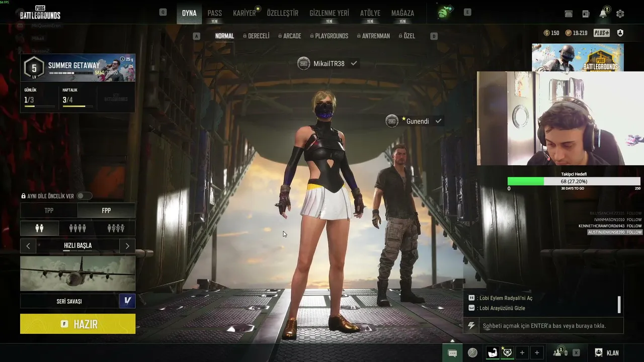Click the radar target icon

[472, 353]
